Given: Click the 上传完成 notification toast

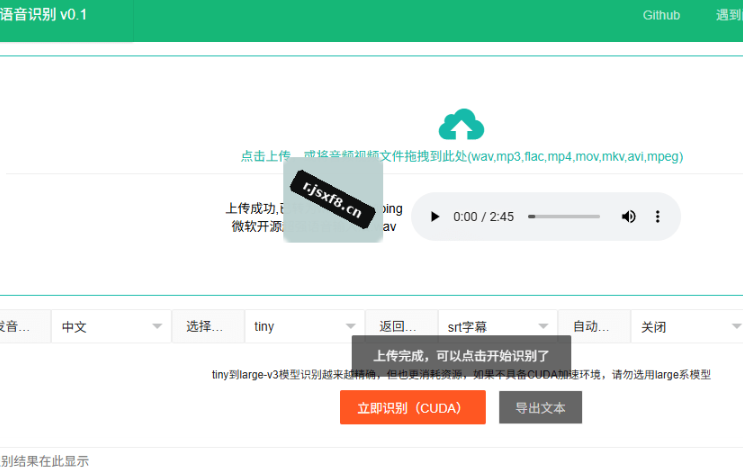Looking at the screenshot, I should [x=461, y=355].
